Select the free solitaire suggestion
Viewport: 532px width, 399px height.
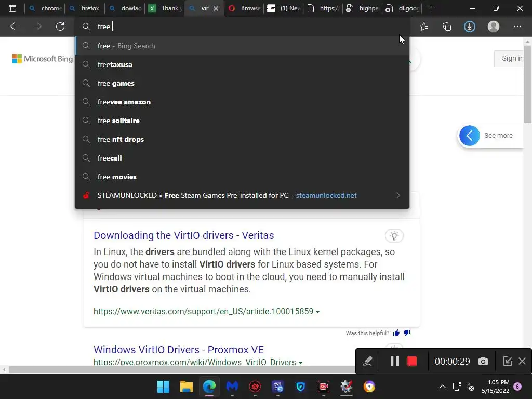coord(242,121)
